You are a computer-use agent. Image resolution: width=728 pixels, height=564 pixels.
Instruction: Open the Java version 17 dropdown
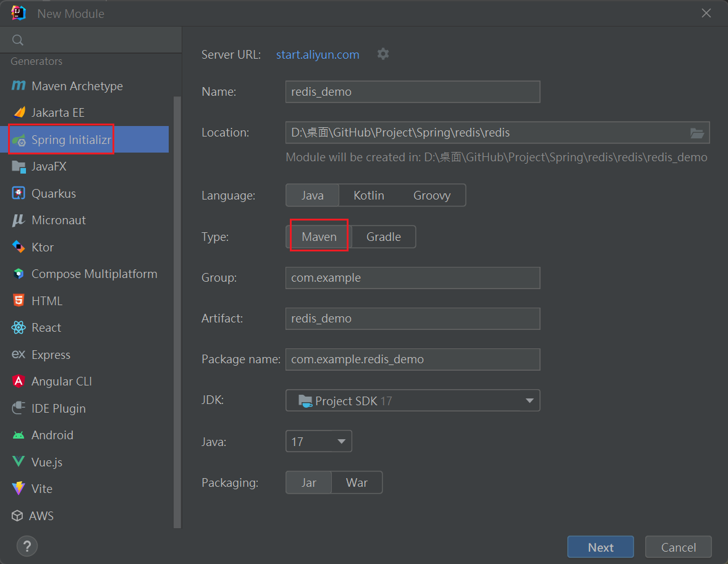click(x=318, y=442)
